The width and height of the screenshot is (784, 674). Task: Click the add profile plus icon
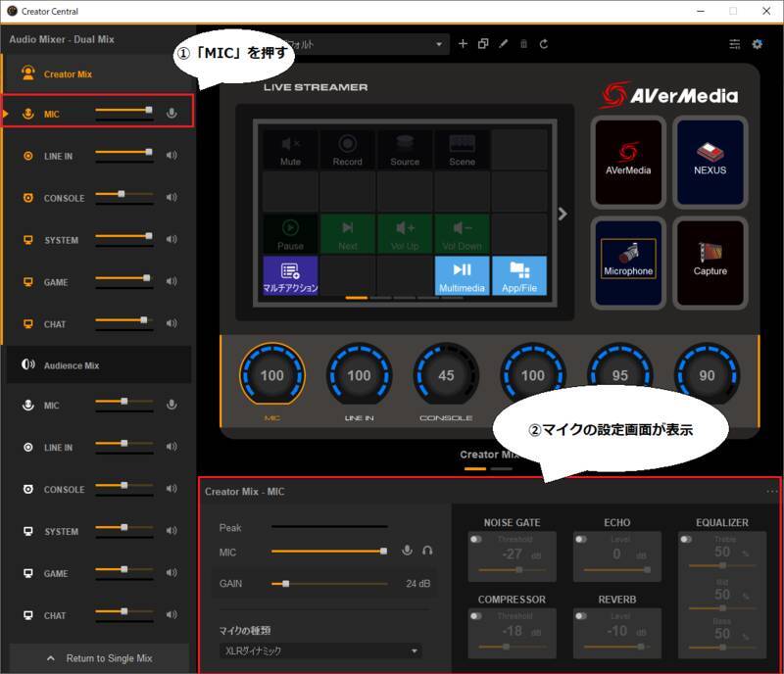point(464,44)
